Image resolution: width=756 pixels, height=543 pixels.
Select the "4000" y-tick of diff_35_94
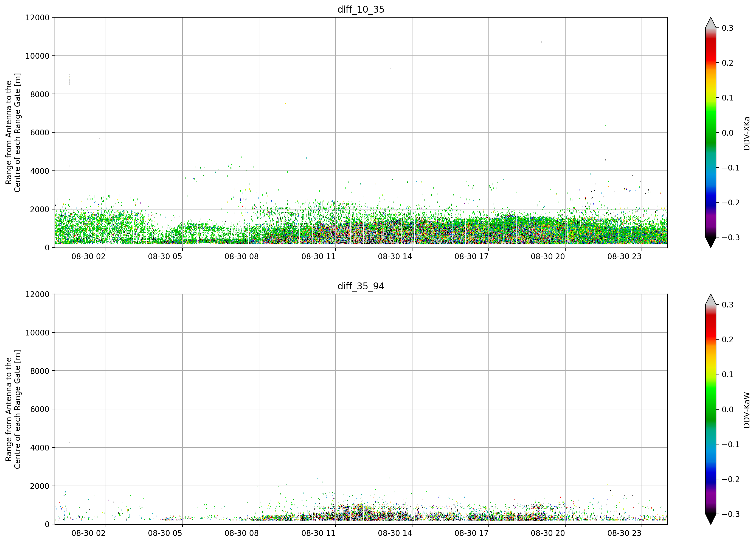click(x=40, y=448)
